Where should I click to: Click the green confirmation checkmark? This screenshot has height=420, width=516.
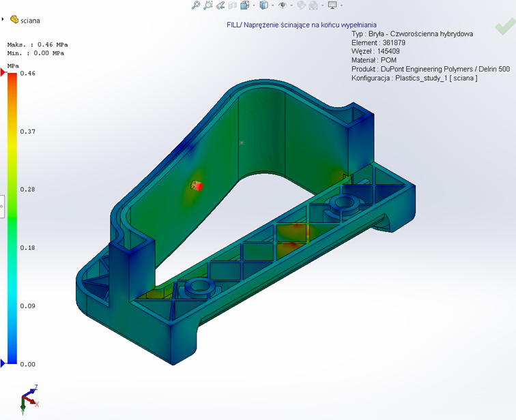[504, 27]
